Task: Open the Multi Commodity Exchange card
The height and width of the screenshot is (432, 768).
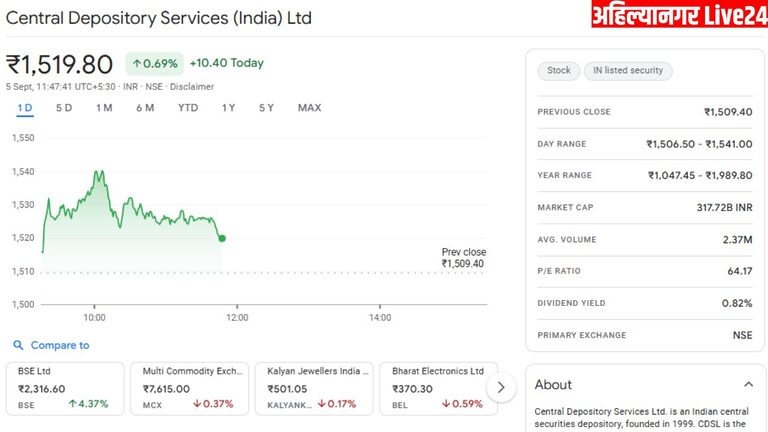Action: tap(190, 388)
